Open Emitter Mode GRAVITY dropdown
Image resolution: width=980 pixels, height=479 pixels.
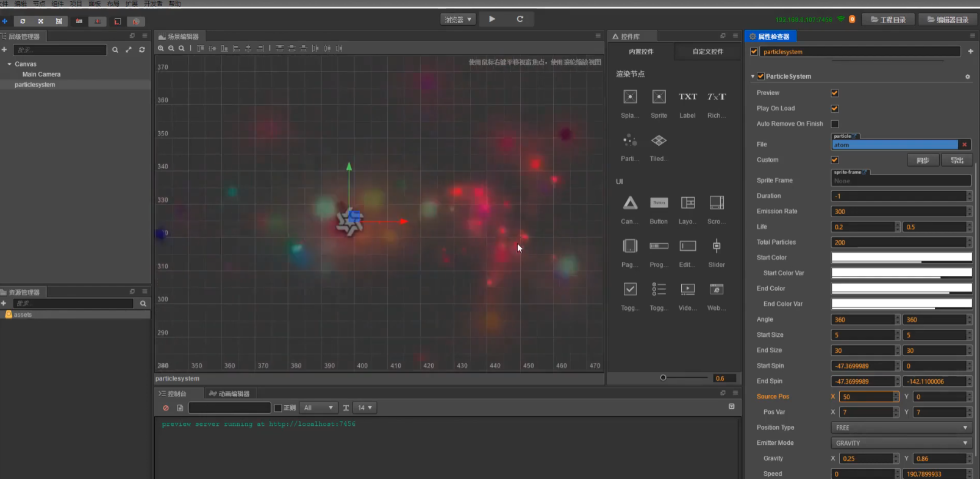(901, 443)
